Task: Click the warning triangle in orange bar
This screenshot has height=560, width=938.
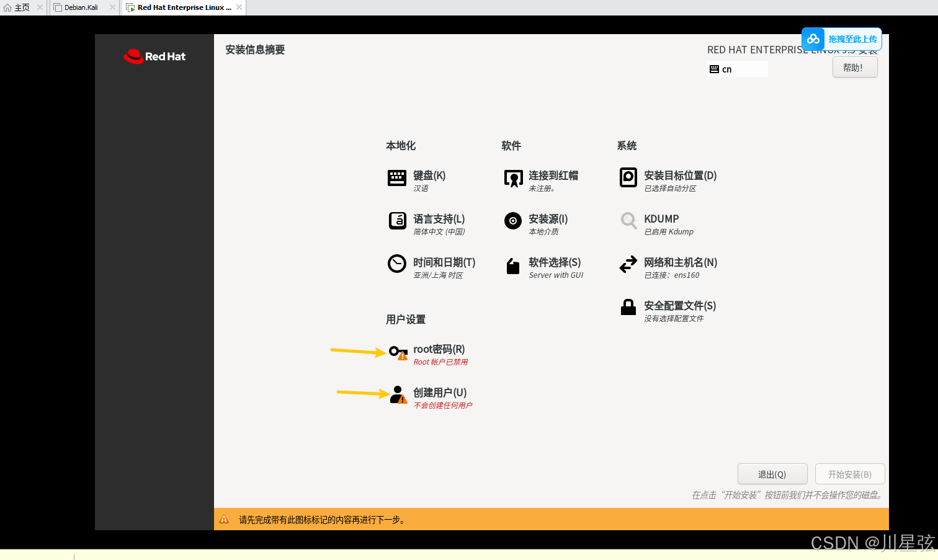Action: pos(224,520)
